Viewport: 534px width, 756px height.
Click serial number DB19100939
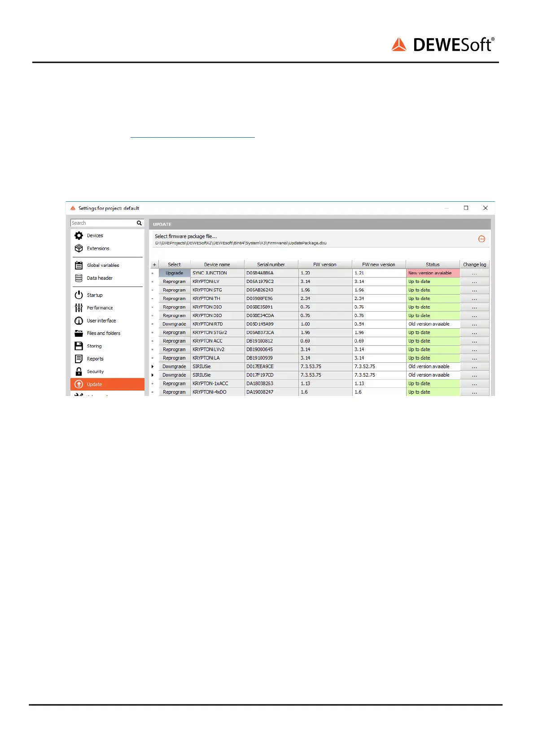(x=271, y=358)
